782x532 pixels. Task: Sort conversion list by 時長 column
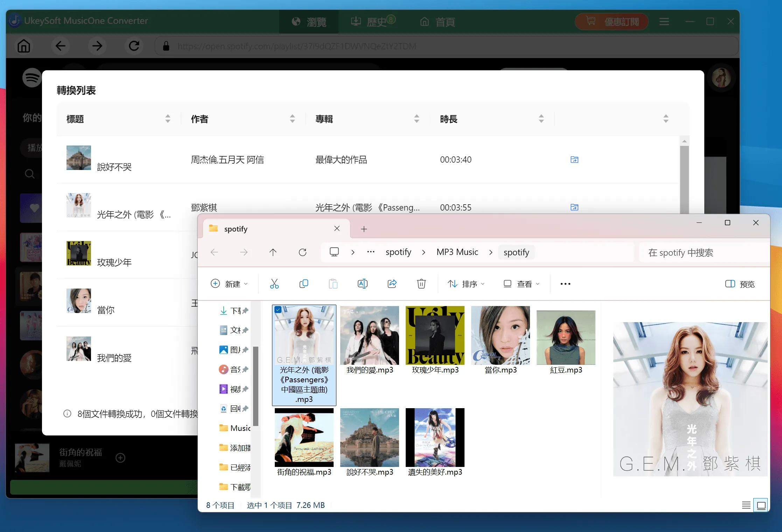pos(541,119)
